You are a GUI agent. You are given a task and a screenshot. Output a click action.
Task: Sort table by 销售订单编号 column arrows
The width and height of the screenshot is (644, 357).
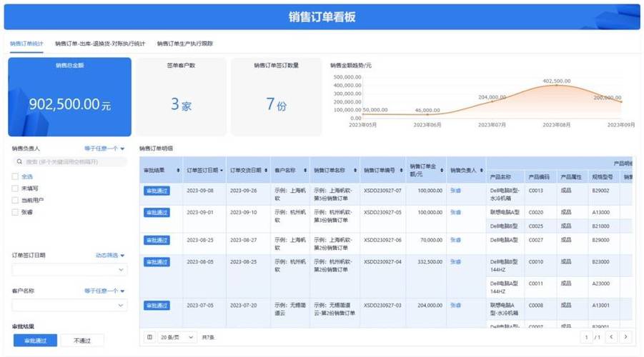click(x=401, y=171)
